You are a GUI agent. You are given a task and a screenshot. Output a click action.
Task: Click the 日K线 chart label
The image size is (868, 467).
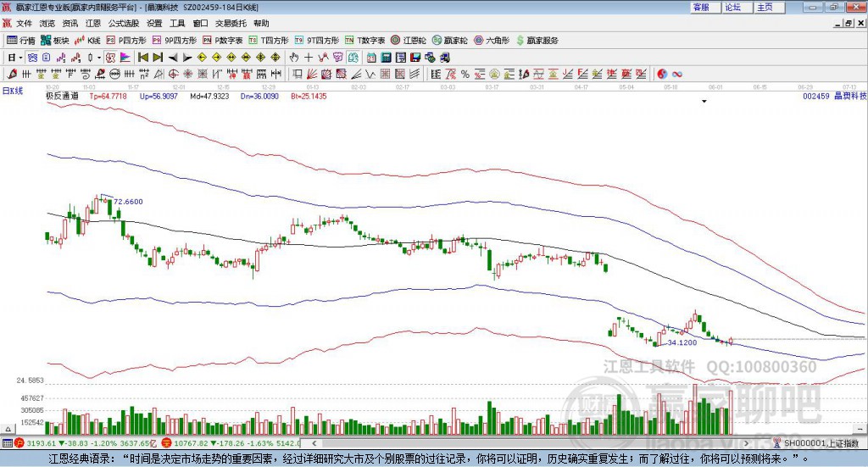pyautogui.click(x=13, y=91)
